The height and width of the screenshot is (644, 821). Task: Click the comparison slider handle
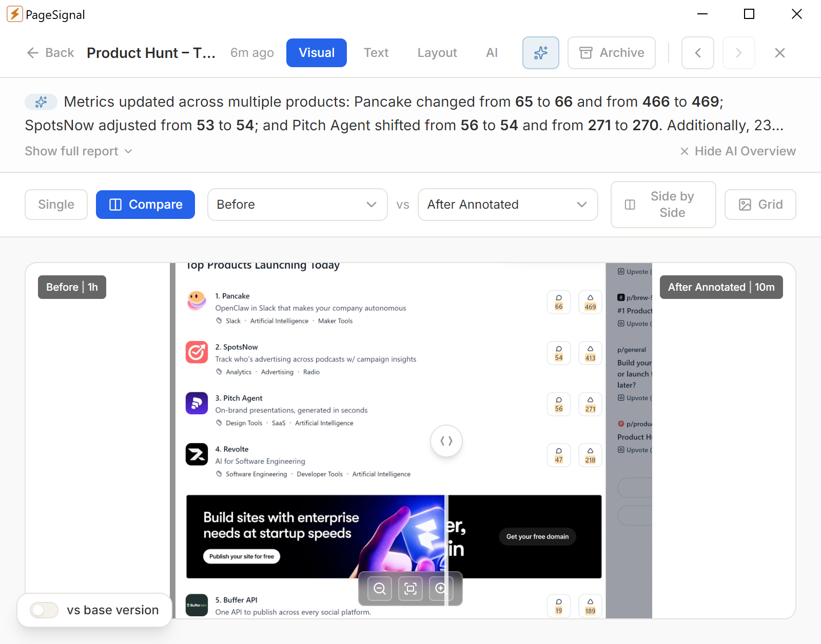click(446, 441)
